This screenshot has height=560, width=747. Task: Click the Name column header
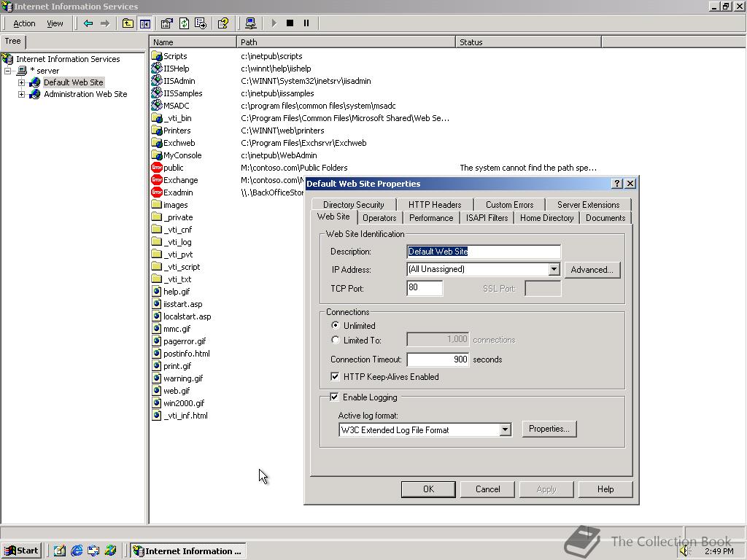click(x=193, y=42)
